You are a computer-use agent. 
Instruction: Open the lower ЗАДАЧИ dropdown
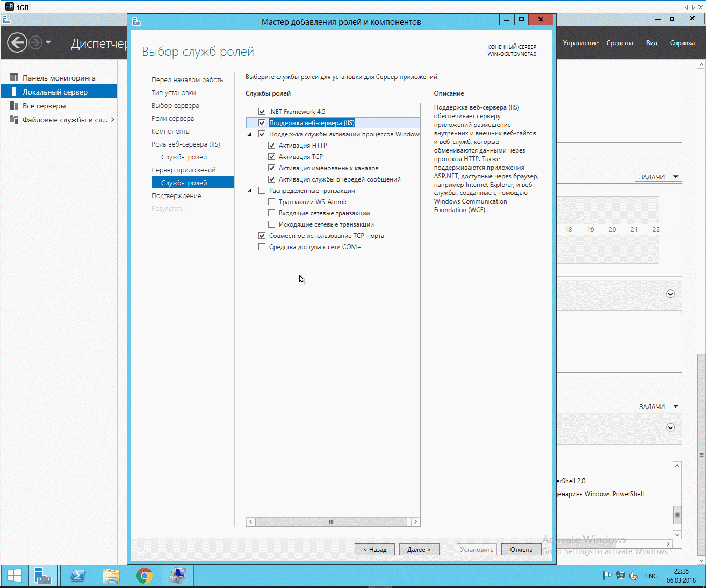(x=658, y=406)
